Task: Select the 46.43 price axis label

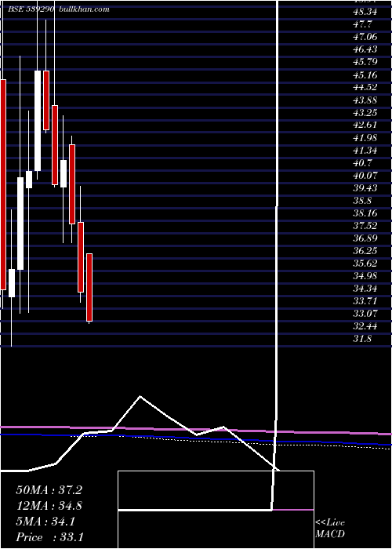Action: pos(365,49)
